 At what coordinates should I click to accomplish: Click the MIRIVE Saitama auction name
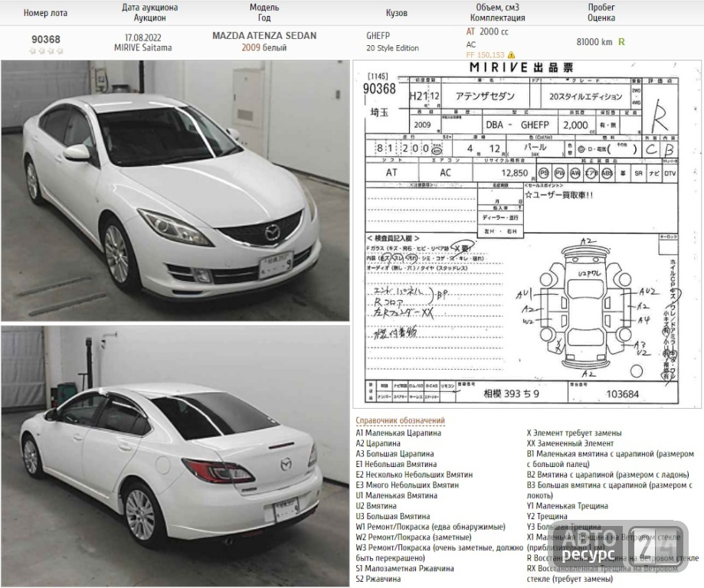(x=142, y=47)
